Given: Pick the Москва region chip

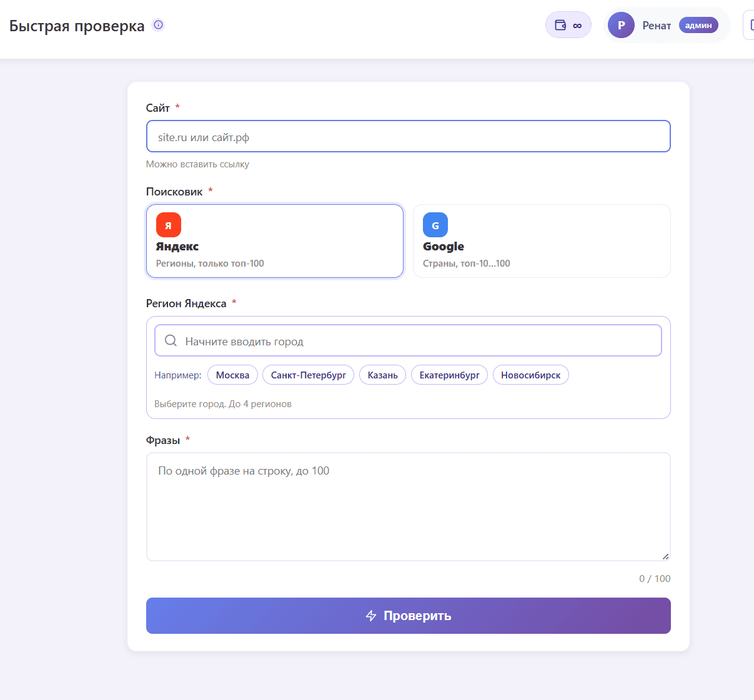Looking at the screenshot, I should point(232,375).
